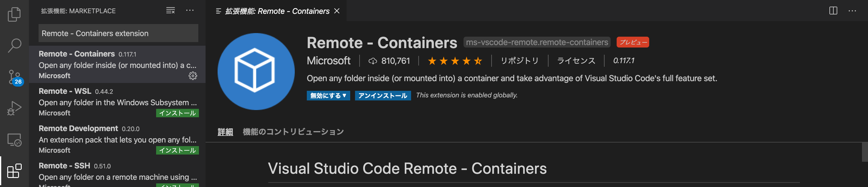Open the Search view in the activity bar
The width and height of the screenshot is (868, 187).
pyautogui.click(x=14, y=44)
